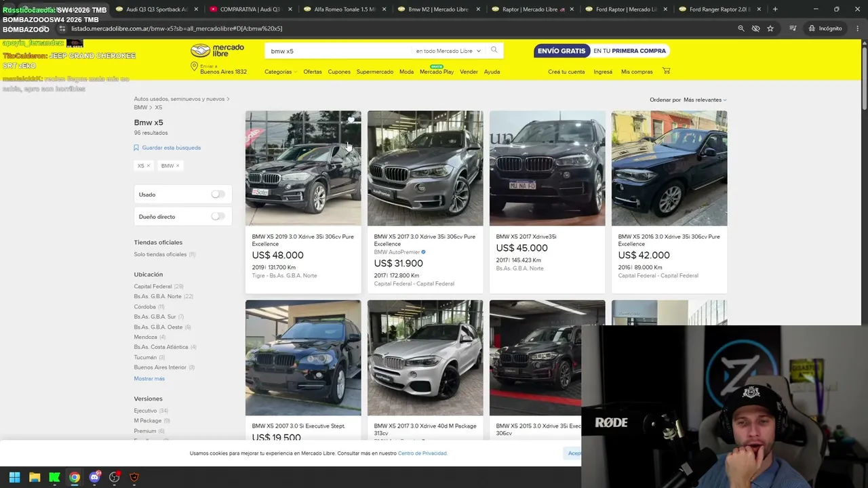Screen dimensions: 868x488
Task: Expand the Categorías menu
Action: (x=280, y=72)
